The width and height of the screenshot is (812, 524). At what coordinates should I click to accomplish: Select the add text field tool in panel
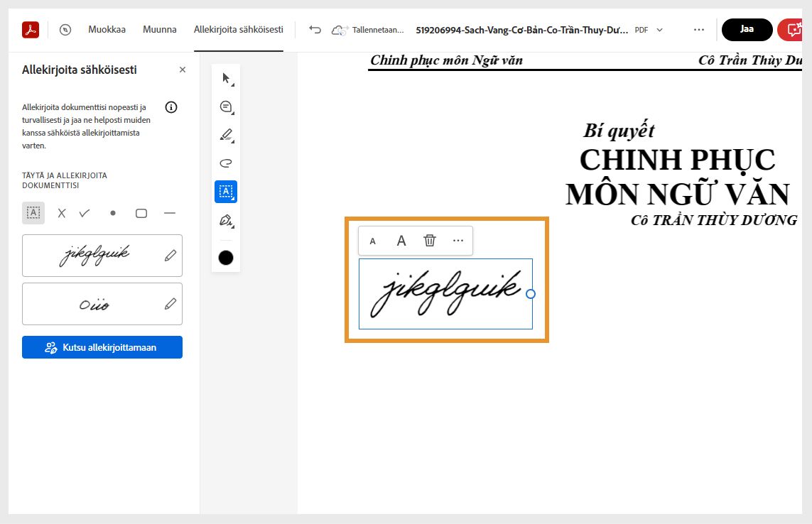33,213
